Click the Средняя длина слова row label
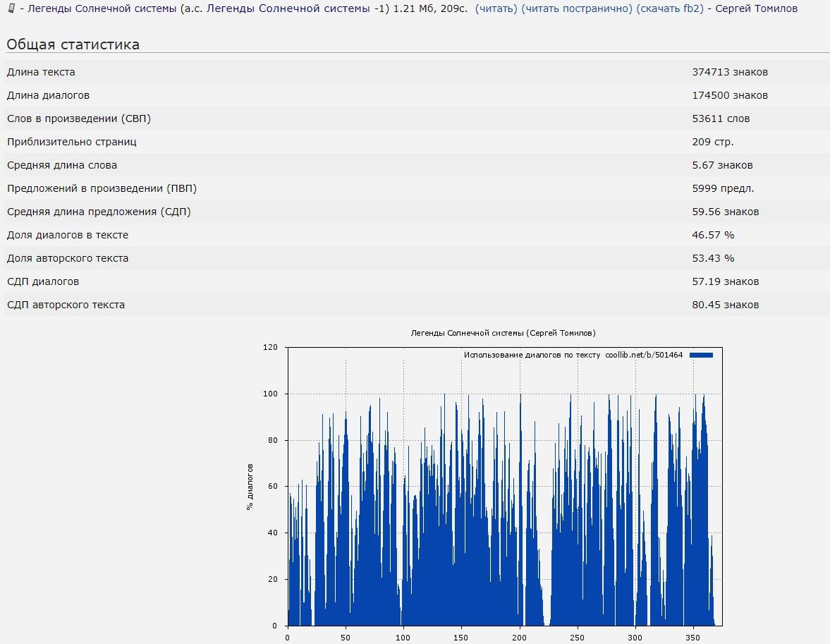 62,165
